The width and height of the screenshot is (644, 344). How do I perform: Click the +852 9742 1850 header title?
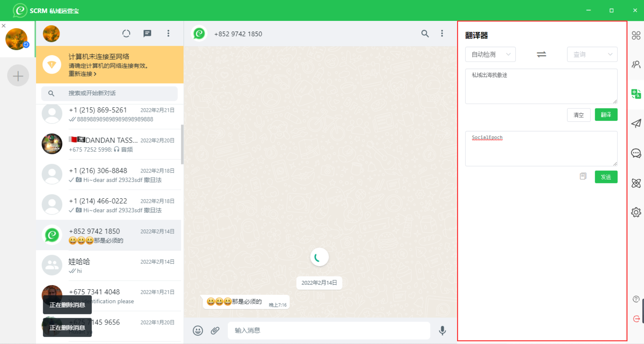point(238,34)
